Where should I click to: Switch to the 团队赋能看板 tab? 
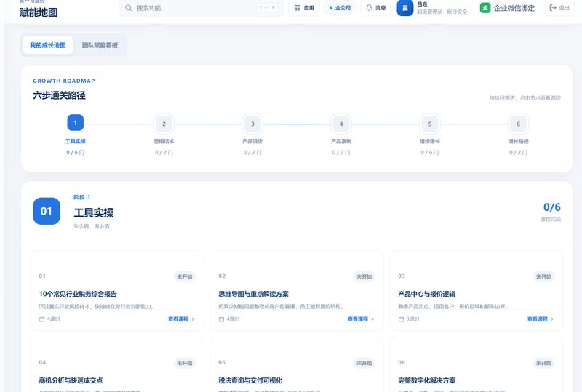(x=100, y=45)
